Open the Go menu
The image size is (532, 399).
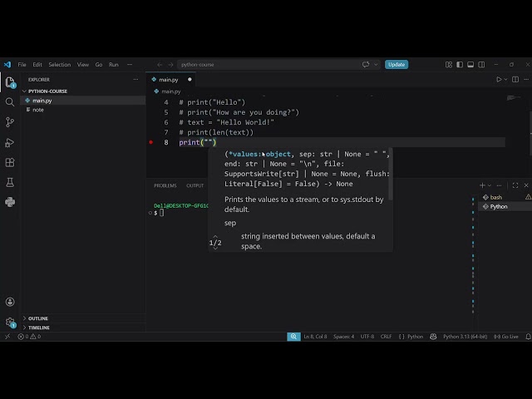point(99,65)
